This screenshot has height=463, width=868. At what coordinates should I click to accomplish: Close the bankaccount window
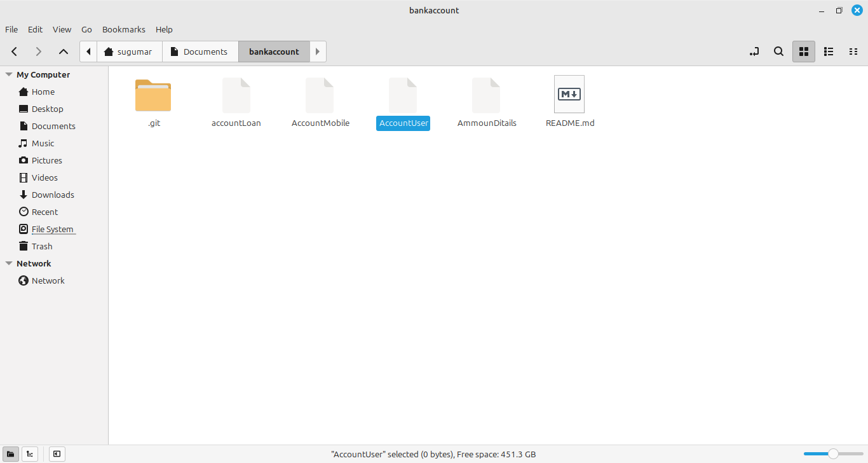857,10
